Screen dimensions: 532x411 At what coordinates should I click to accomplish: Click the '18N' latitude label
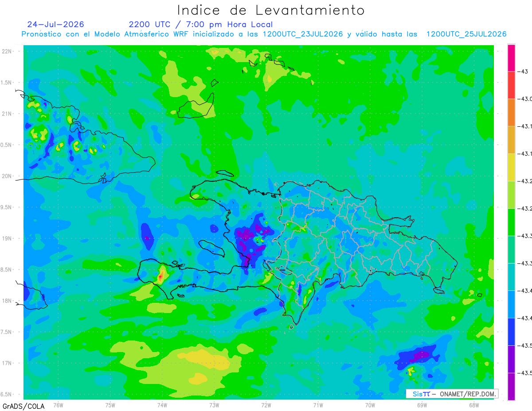8,301
